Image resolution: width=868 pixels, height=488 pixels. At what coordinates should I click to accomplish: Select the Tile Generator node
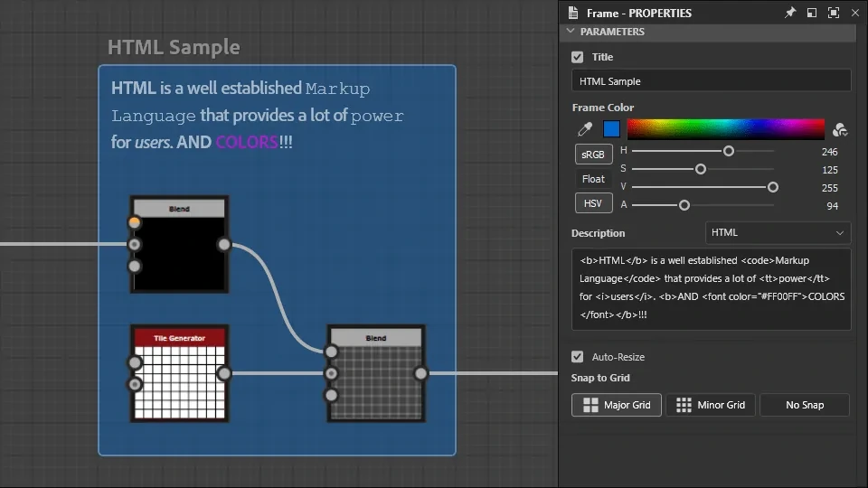click(x=179, y=373)
